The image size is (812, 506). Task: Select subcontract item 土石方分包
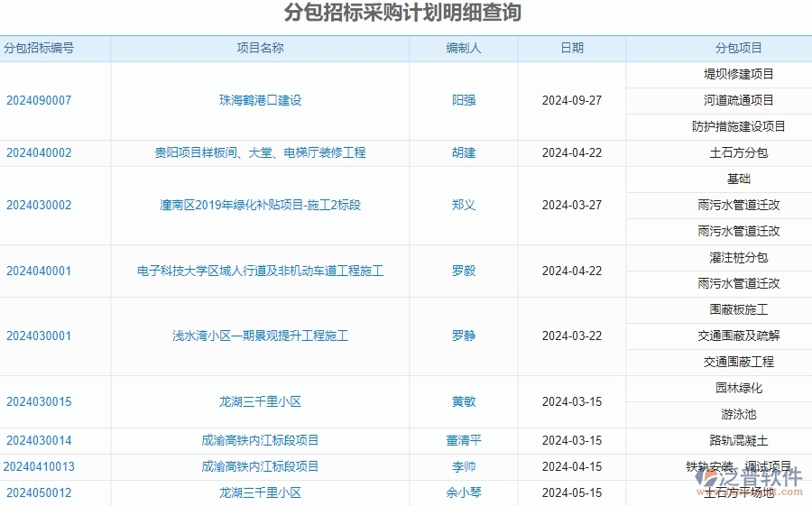pyautogui.click(x=738, y=152)
